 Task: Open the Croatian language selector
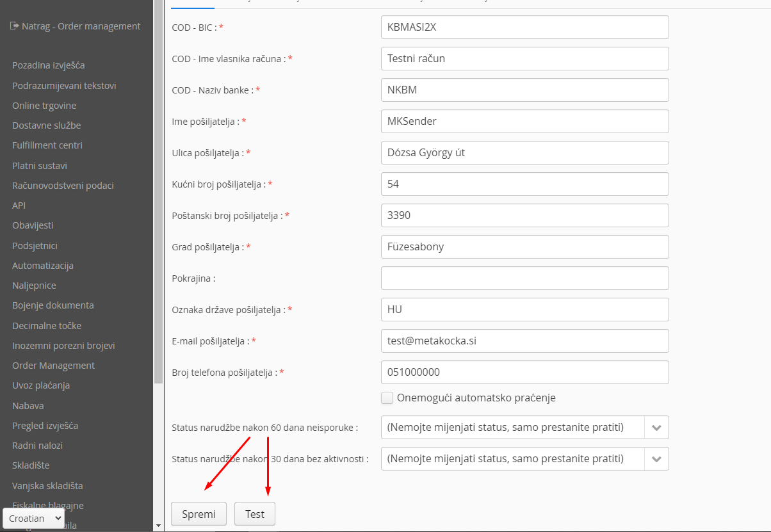point(34,519)
